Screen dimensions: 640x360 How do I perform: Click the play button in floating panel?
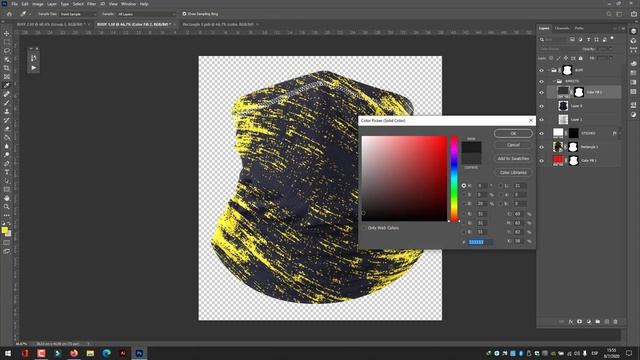tap(34, 68)
